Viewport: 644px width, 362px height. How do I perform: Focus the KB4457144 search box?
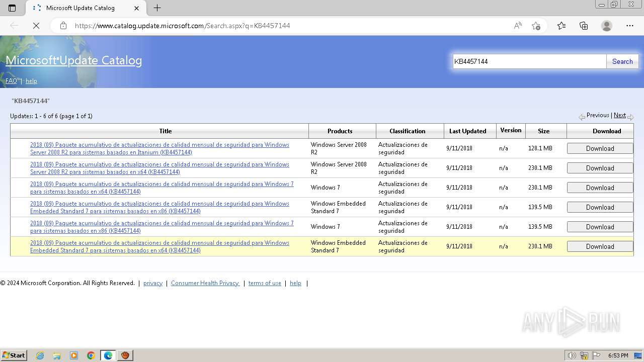[529, 61]
